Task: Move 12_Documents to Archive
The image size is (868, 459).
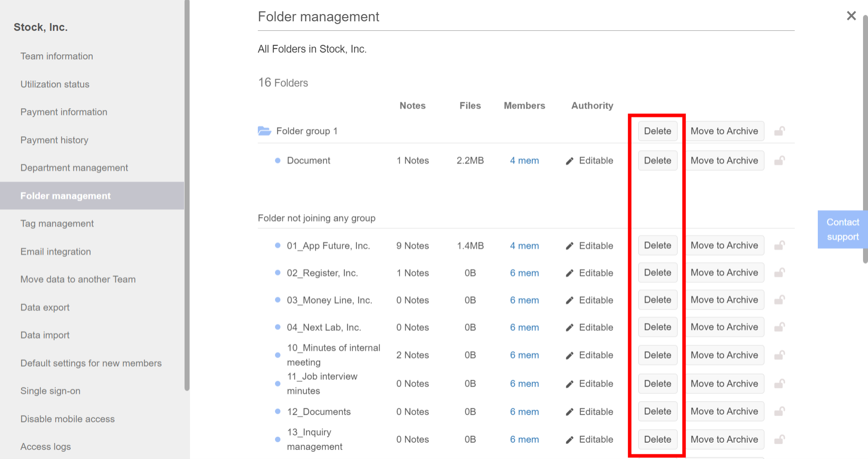Action: pyautogui.click(x=724, y=411)
